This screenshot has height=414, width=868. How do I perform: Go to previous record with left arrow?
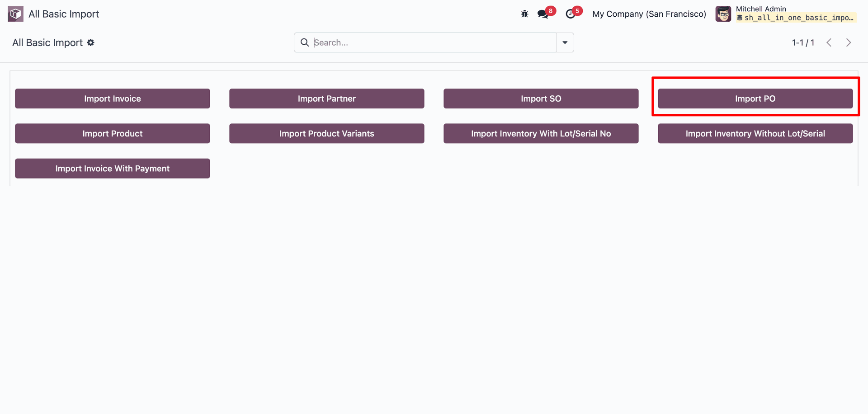[829, 42]
